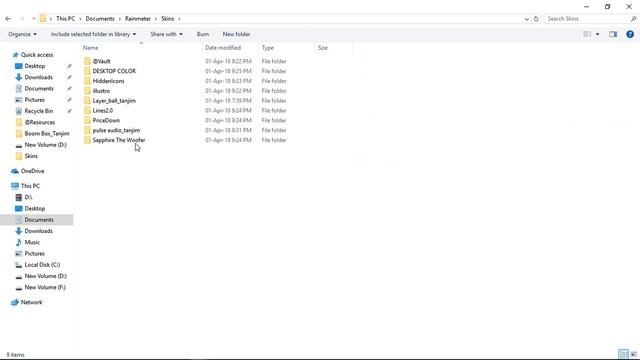This screenshot has width=640, height=360.
Task: Expand the chevron after Skins breadcrumb
Action: click(179, 19)
